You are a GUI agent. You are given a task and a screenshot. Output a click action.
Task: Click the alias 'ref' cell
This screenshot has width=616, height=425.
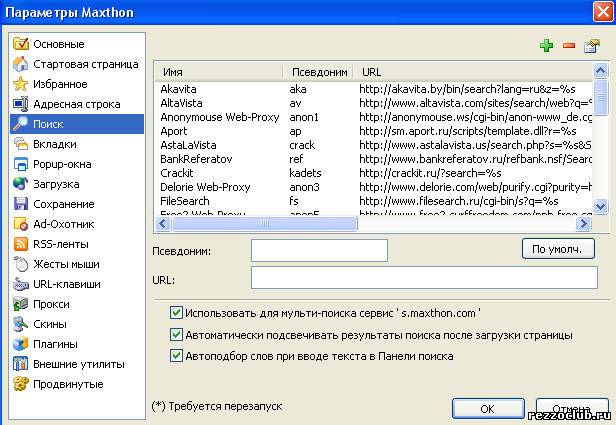click(x=296, y=159)
